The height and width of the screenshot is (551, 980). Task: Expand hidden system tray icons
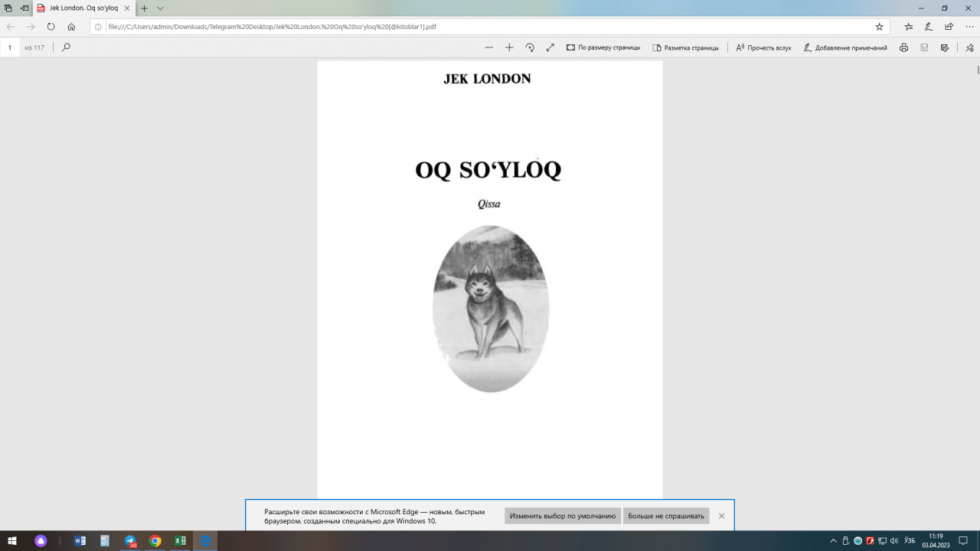pyautogui.click(x=834, y=541)
